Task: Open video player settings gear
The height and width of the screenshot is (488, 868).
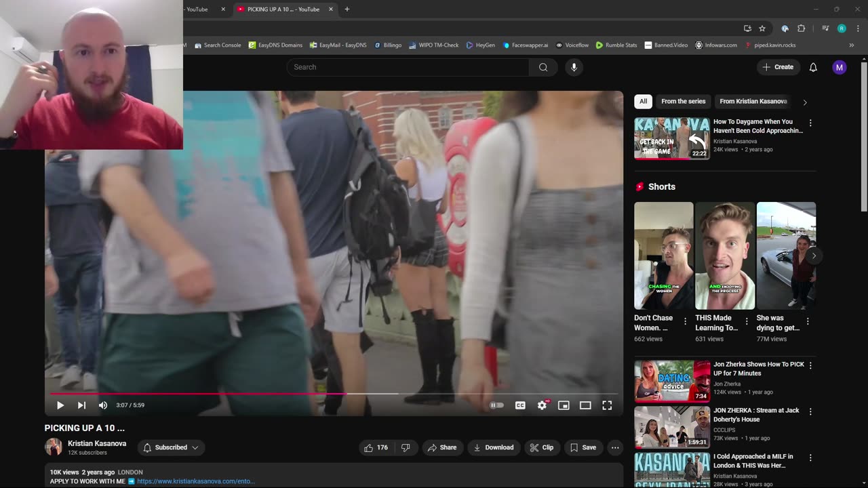Action: pos(542,405)
